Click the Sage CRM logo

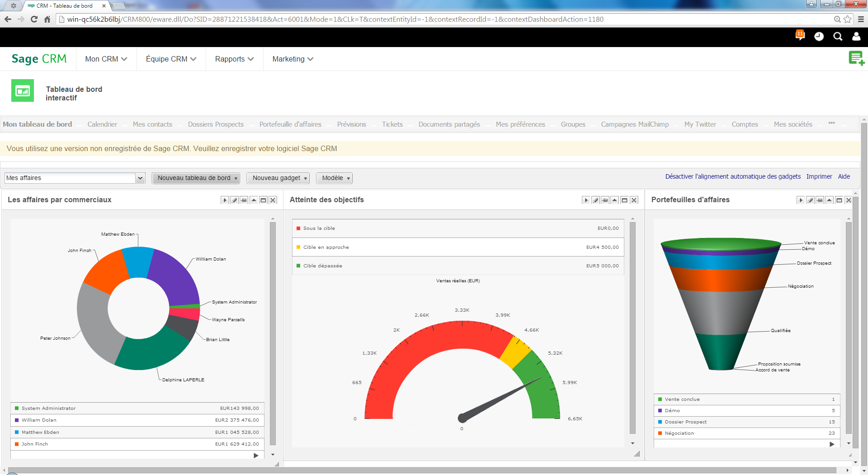click(39, 59)
